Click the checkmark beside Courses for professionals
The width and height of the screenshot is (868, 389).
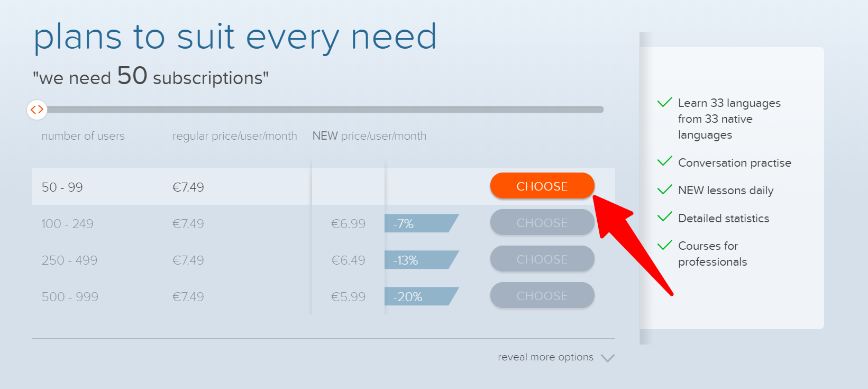(x=665, y=245)
